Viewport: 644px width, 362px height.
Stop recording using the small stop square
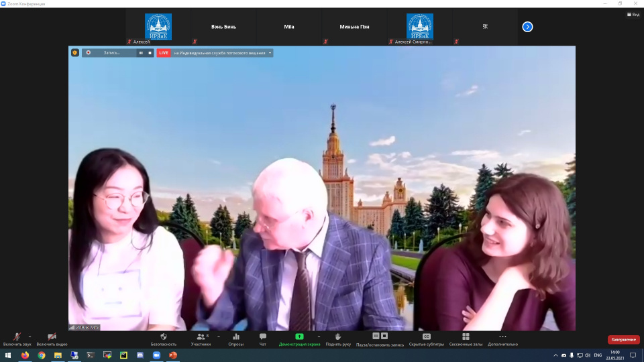pyautogui.click(x=150, y=52)
